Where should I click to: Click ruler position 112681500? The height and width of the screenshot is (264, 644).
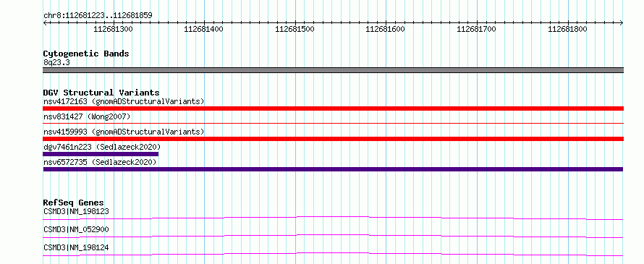coord(295,29)
